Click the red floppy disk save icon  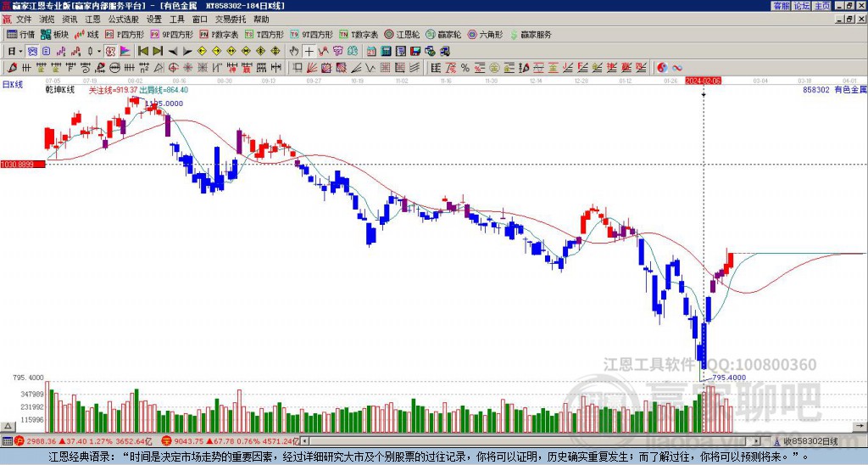[x=415, y=51]
